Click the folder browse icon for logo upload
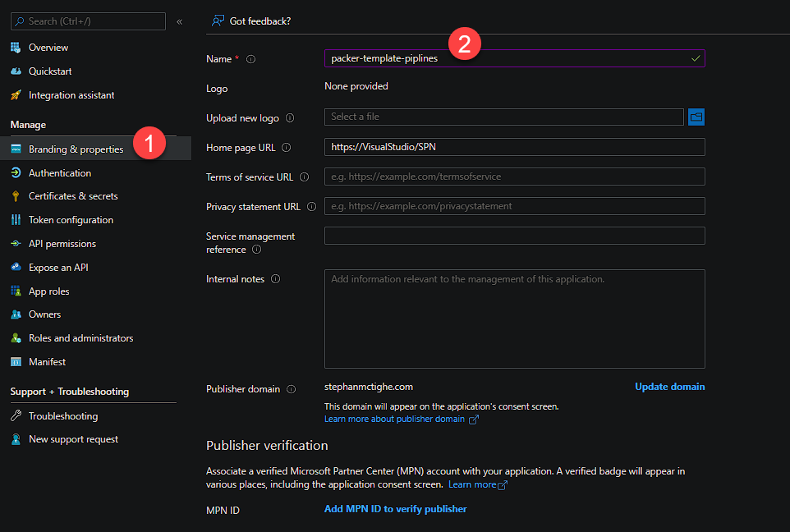 [x=696, y=117]
